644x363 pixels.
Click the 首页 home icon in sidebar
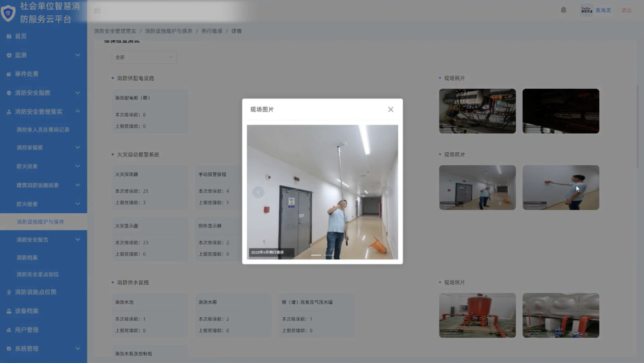[9, 36]
